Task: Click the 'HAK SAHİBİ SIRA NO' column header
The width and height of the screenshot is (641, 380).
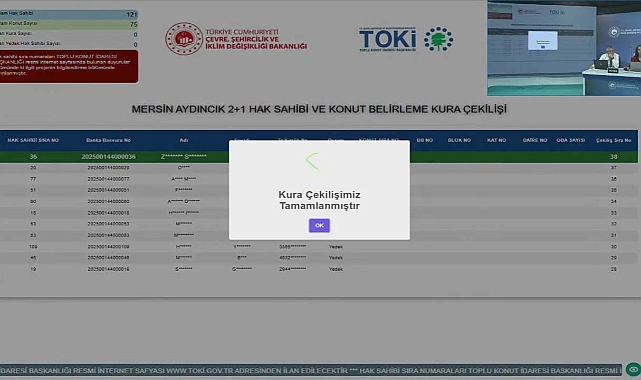Action: pos(33,140)
